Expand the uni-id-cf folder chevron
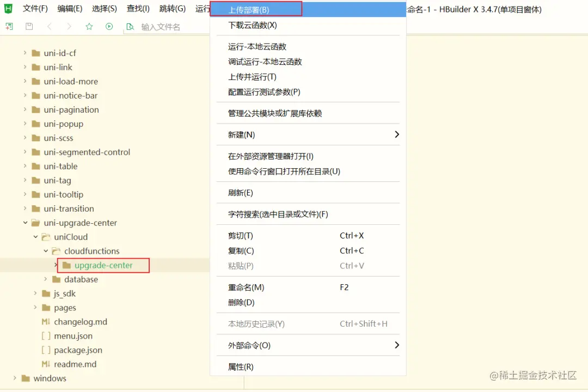 click(x=25, y=53)
